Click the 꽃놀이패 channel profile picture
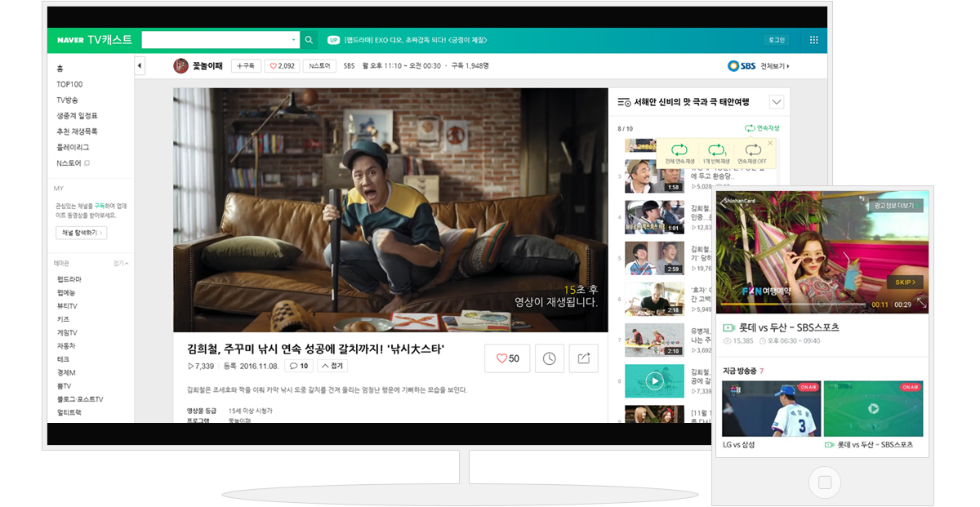Image resolution: width=980 pixels, height=507 pixels. 180,66
